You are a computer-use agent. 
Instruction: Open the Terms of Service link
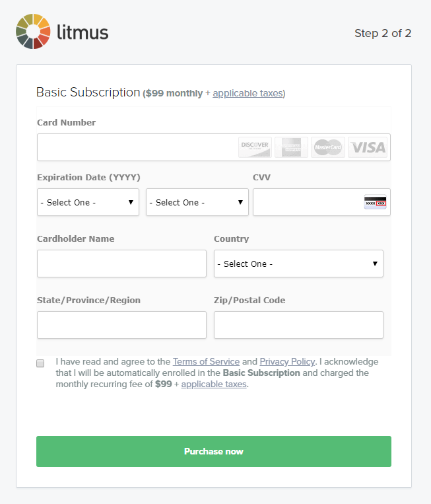206,362
